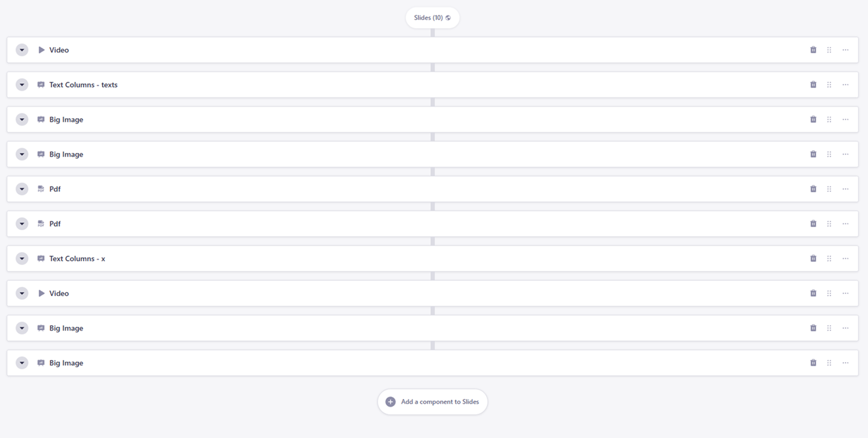868x438 pixels.
Task: Expand the last Big Image component
Action: [x=22, y=363]
